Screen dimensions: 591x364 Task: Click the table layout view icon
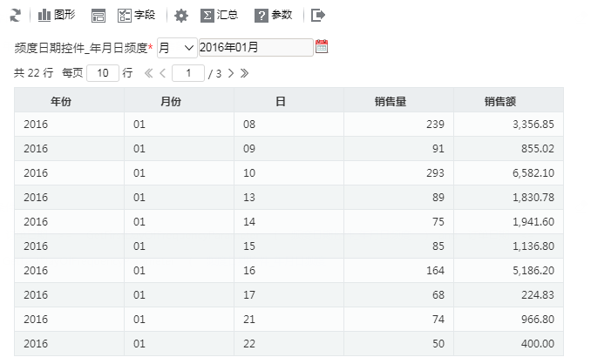(98, 16)
